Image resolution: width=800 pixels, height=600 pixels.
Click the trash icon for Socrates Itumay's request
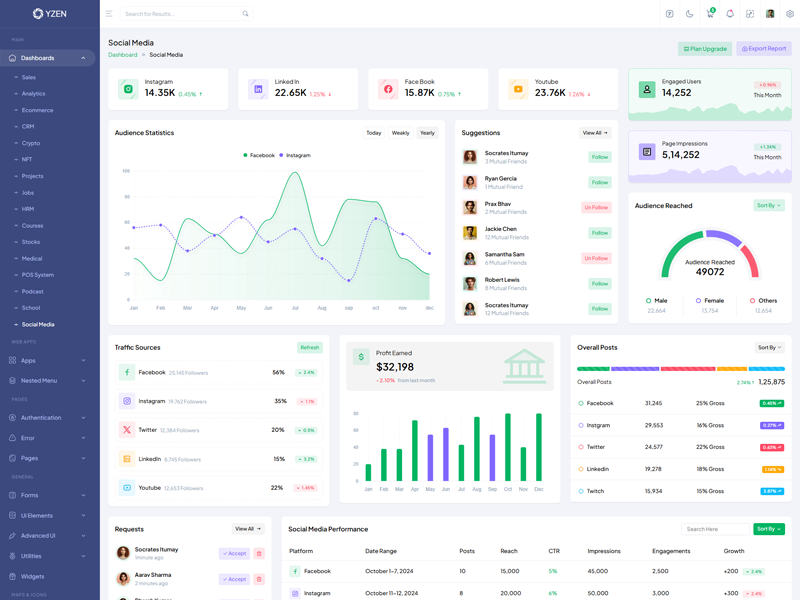[x=259, y=553]
